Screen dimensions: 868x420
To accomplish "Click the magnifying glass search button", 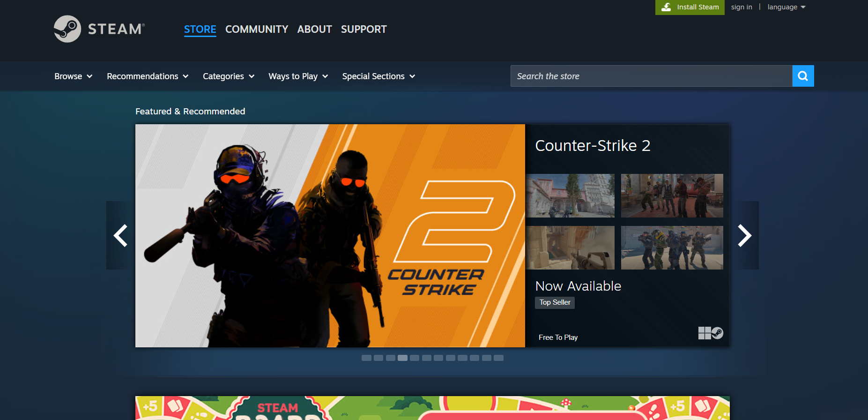I will [803, 76].
